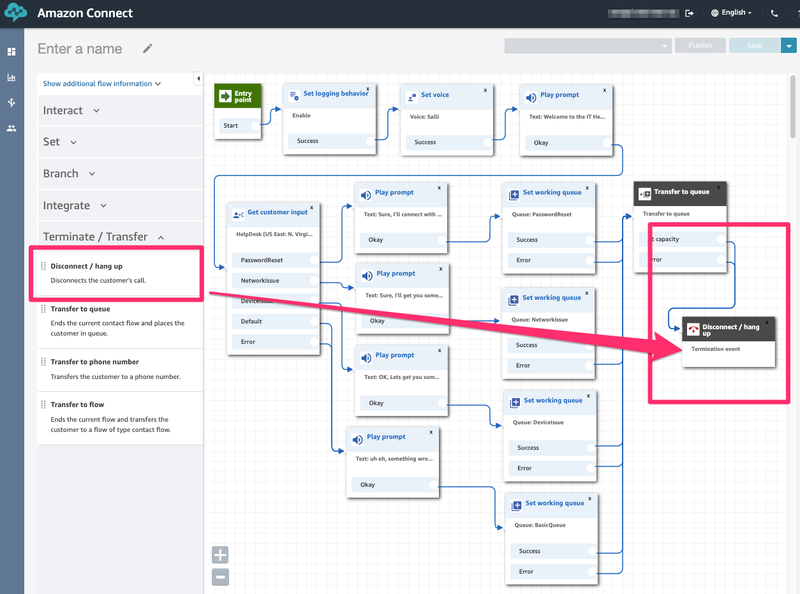Image resolution: width=800 pixels, height=594 pixels.
Task: Click icon of Set working queue PasswordReset
Action: (514, 194)
